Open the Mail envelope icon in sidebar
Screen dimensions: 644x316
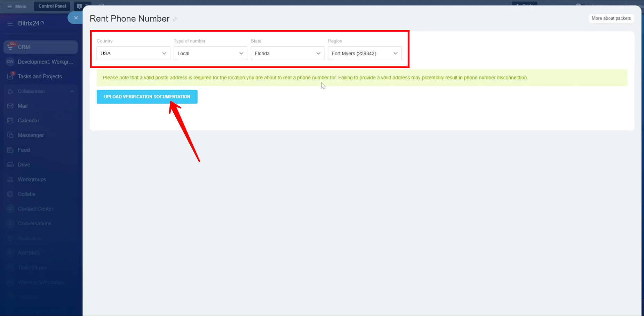click(10, 106)
